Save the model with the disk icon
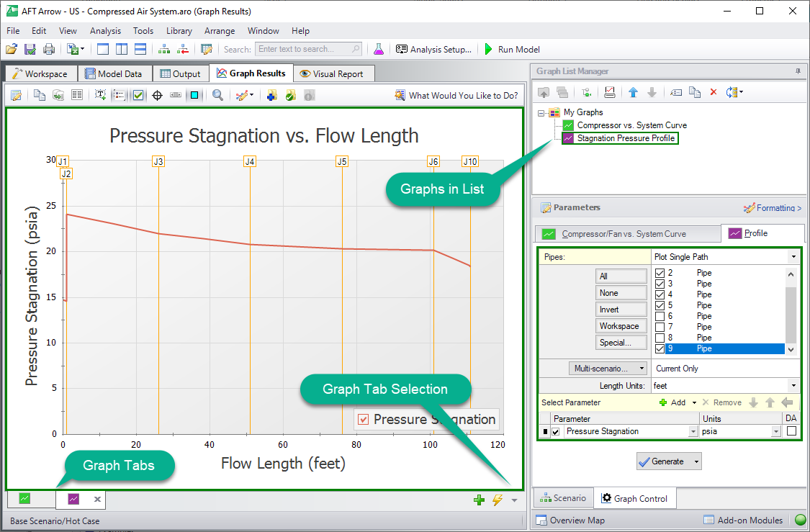 coord(30,49)
